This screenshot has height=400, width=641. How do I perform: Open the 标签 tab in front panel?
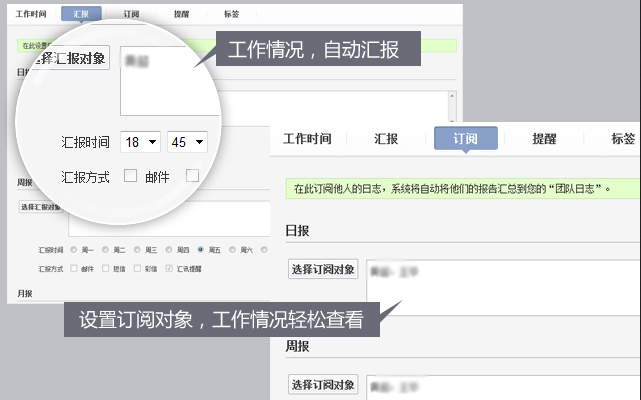[x=622, y=139]
